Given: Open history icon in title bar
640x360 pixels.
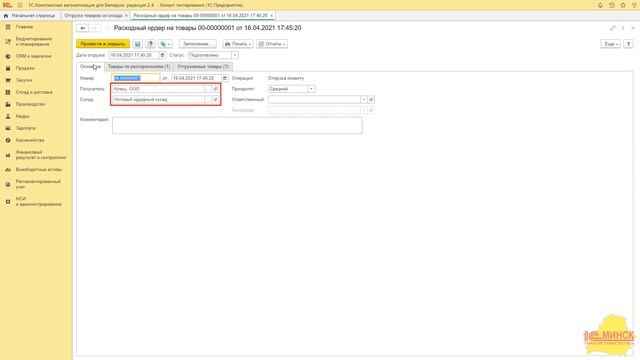Looking at the screenshot, I should [x=611, y=5].
